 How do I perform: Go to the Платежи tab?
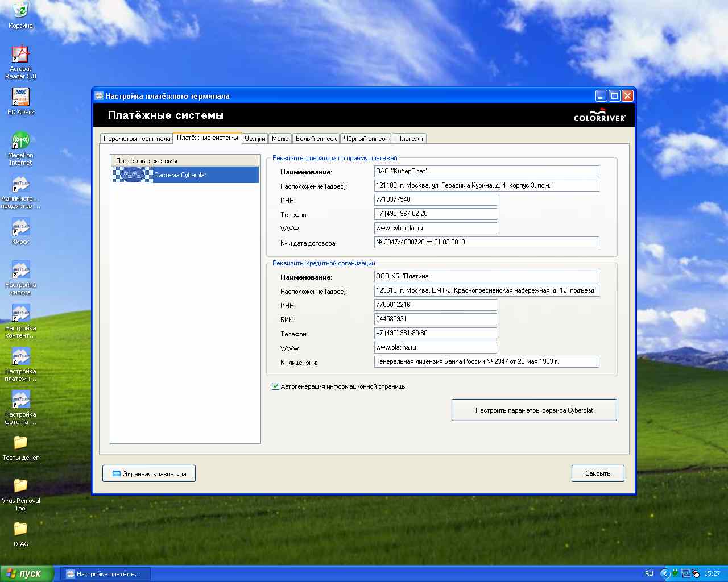click(x=409, y=139)
